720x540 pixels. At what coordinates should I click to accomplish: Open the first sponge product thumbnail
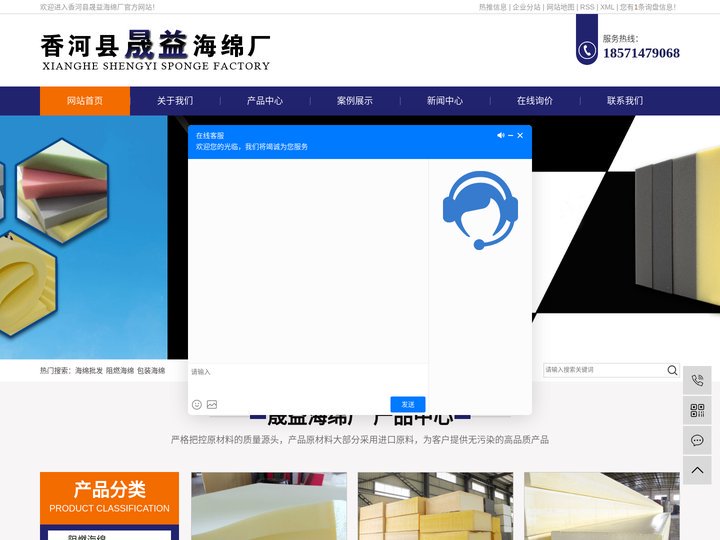click(x=269, y=506)
